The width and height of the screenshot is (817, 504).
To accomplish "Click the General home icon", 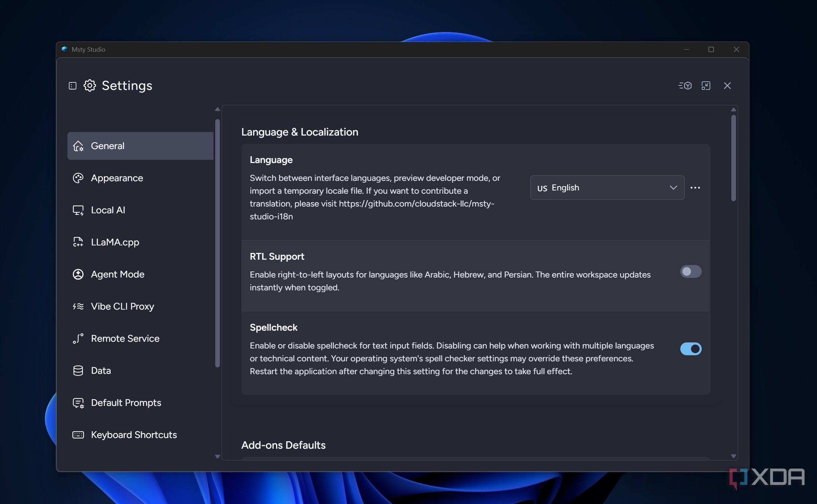I will coord(78,146).
